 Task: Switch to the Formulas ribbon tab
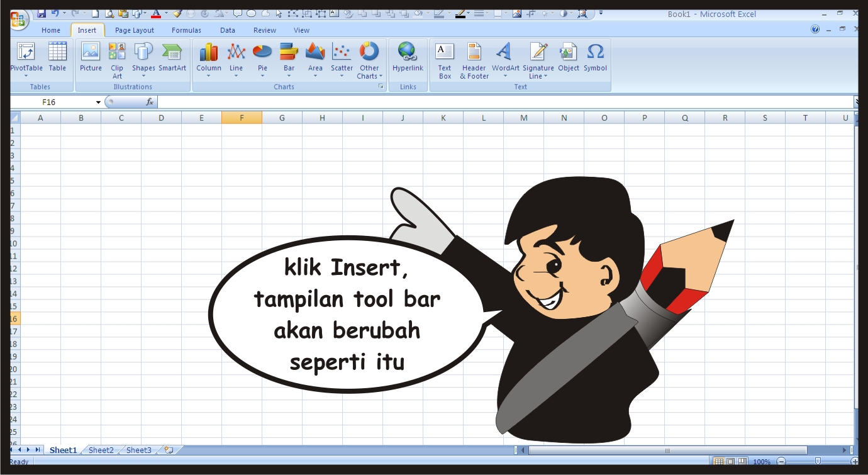tap(186, 30)
